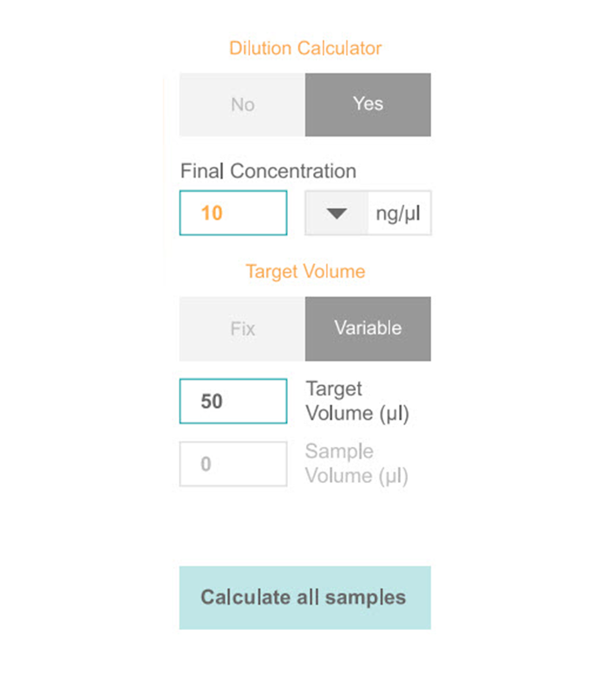The height and width of the screenshot is (700, 608).
Task: Switch Target Volume to Fix
Action: [242, 329]
